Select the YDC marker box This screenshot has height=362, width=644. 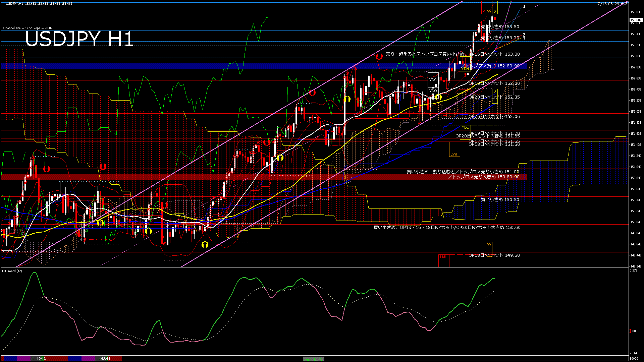[433, 80]
